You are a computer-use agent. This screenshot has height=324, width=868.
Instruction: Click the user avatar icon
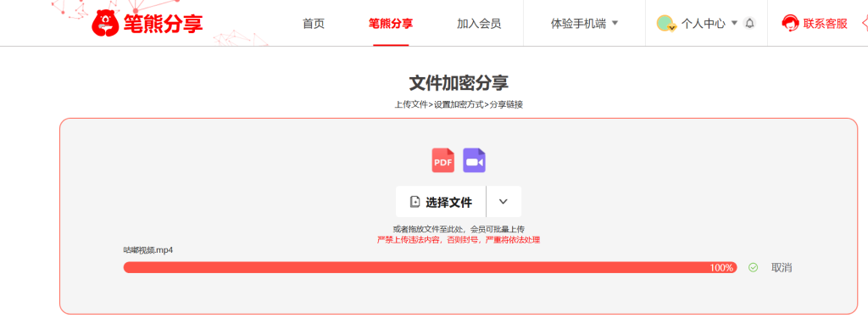point(665,23)
